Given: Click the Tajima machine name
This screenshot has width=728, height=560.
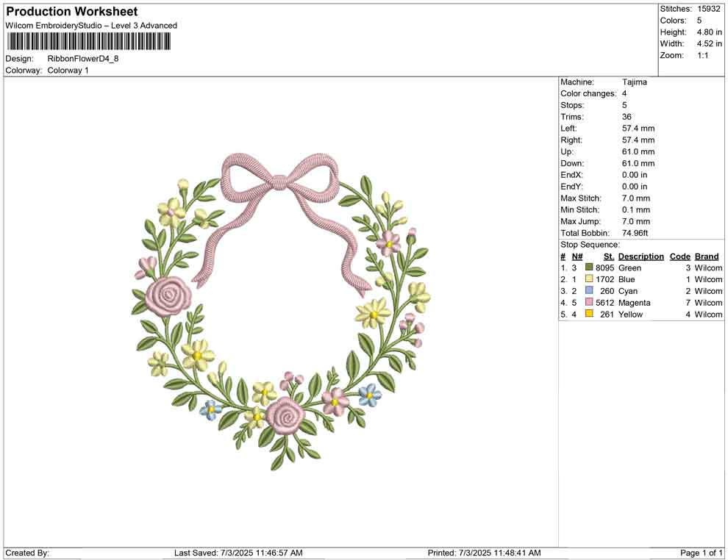Looking at the screenshot, I should tap(635, 82).
